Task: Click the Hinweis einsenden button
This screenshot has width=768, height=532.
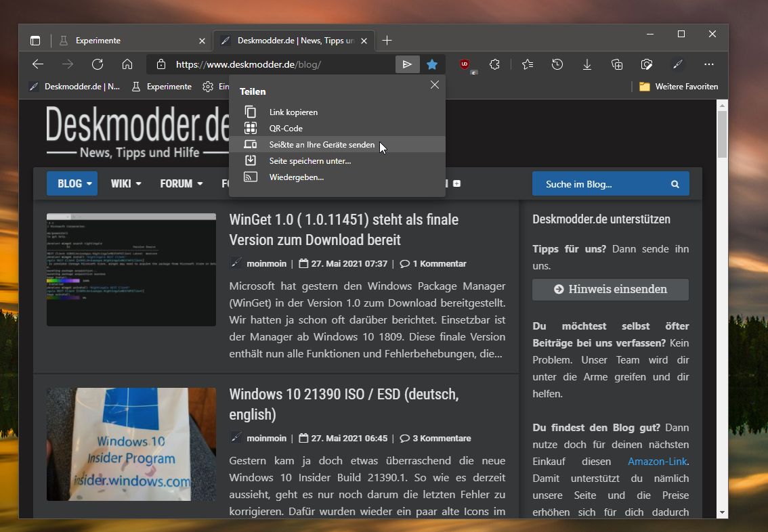Action: tap(610, 289)
